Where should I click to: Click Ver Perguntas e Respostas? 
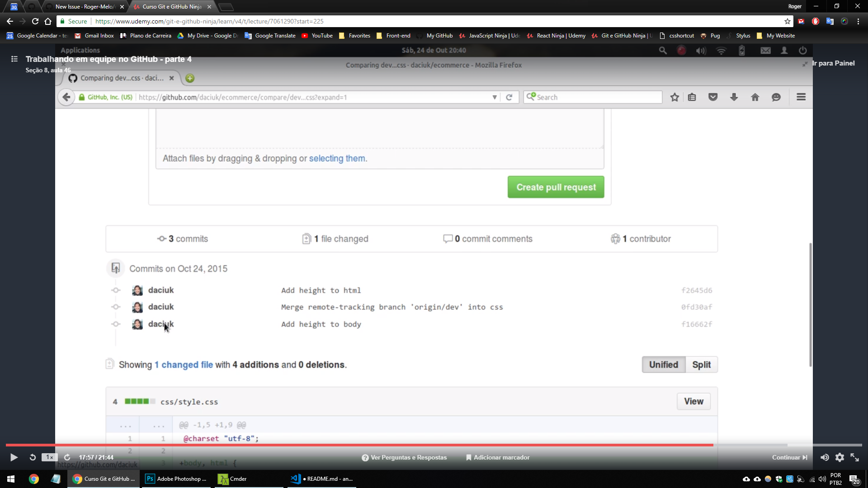coord(404,457)
